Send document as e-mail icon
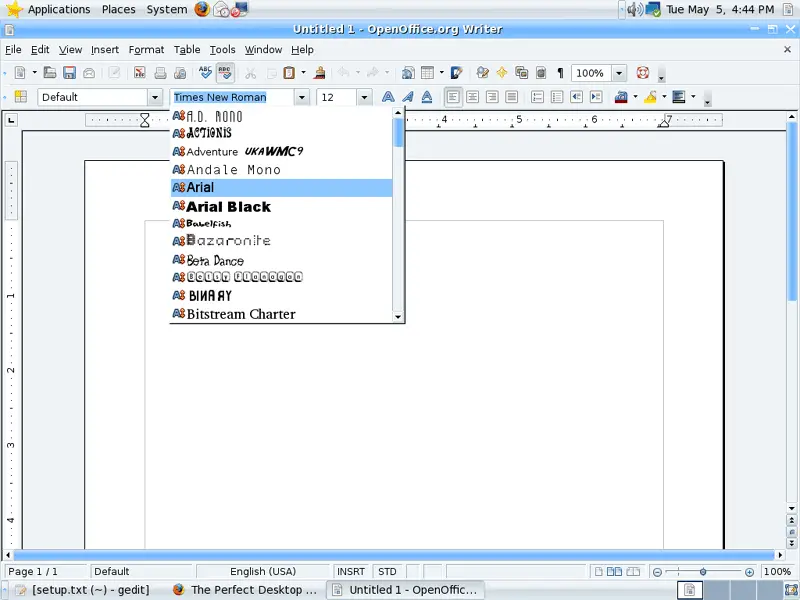 pyautogui.click(x=89, y=73)
